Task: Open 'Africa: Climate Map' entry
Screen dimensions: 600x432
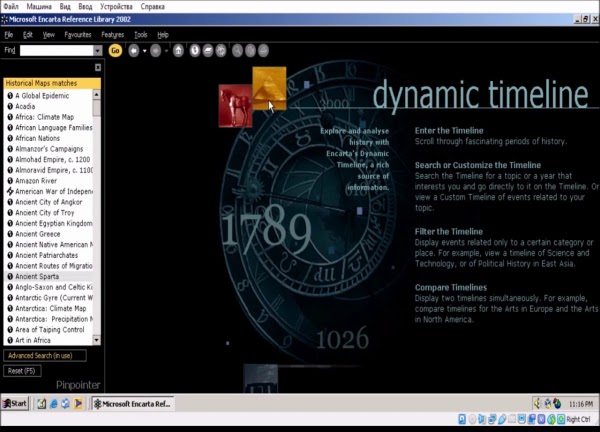Action: point(44,117)
